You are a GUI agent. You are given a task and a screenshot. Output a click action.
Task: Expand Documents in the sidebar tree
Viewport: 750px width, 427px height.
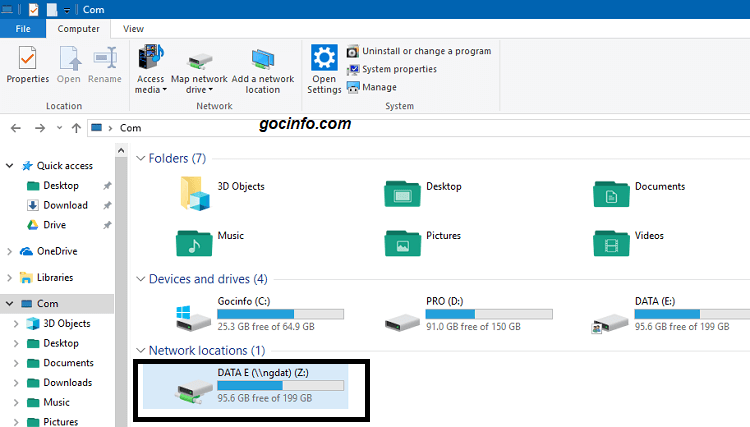[16, 363]
